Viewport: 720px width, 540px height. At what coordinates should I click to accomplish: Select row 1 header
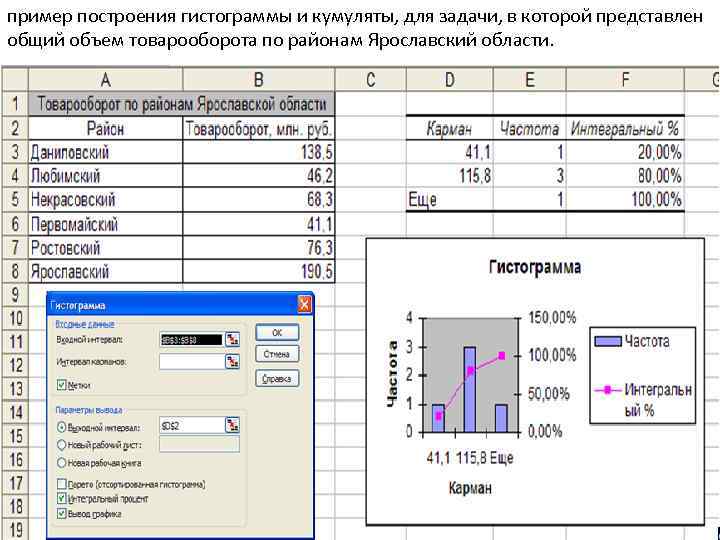pos(15,104)
